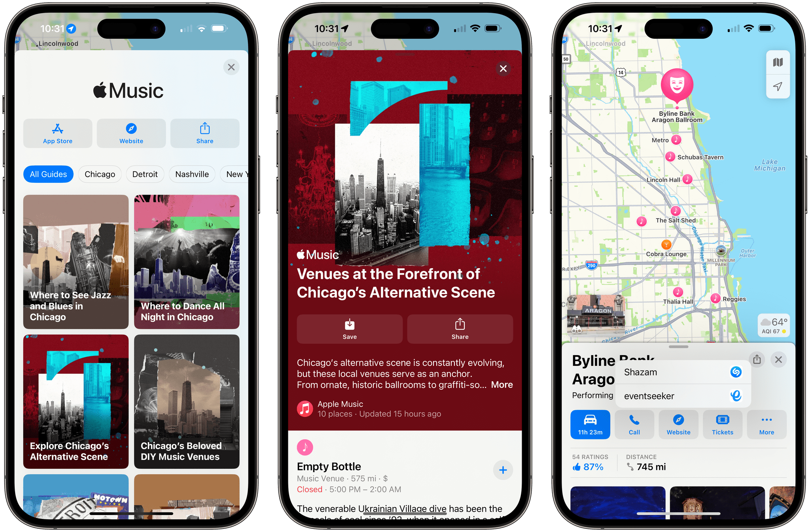Select the All Guides filter tab

click(48, 174)
